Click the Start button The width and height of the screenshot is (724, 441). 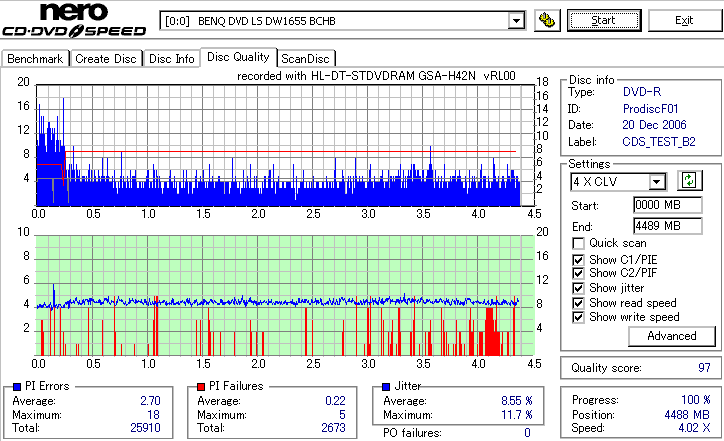click(x=604, y=20)
